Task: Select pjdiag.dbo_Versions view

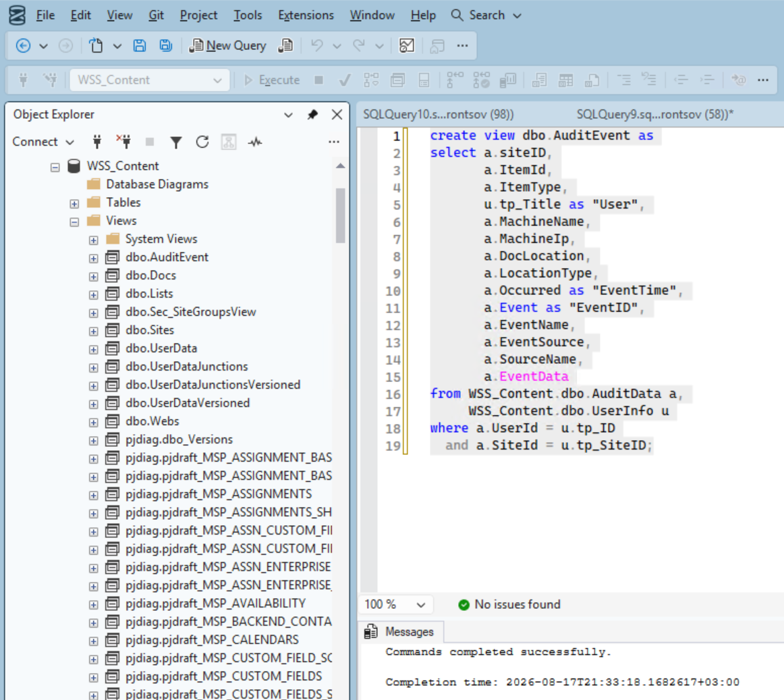Action: (179, 439)
